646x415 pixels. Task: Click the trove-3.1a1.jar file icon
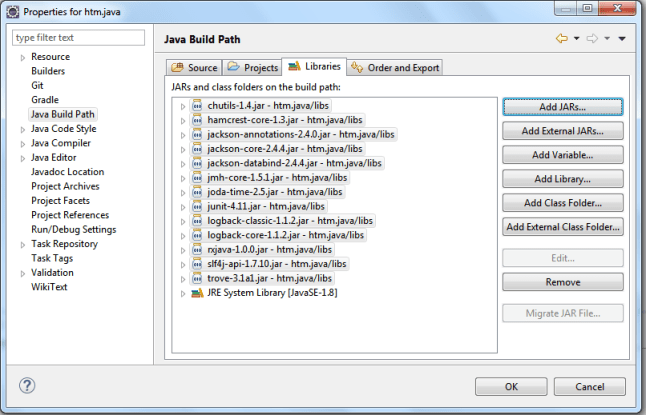[x=197, y=278]
